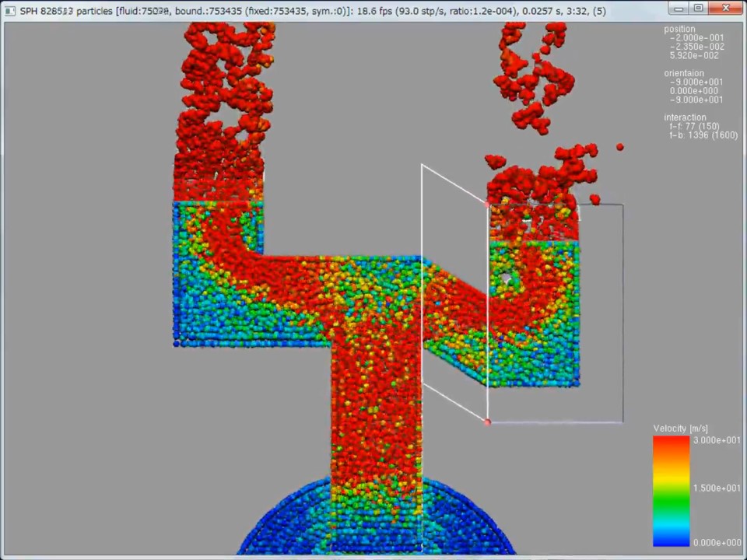The width and height of the screenshot is (747, 560).
Task: Select the '3.000e+001' legend maximum value
Action: click(717, 440)
